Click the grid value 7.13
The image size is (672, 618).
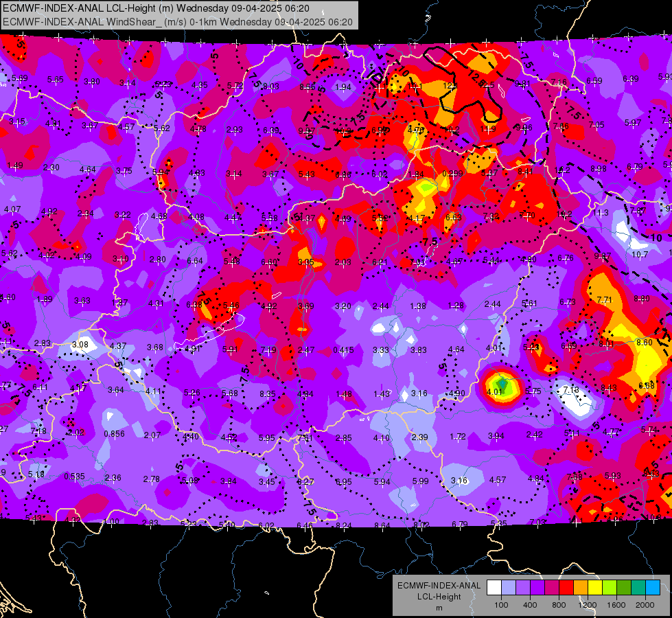click(x=570, y=390)
